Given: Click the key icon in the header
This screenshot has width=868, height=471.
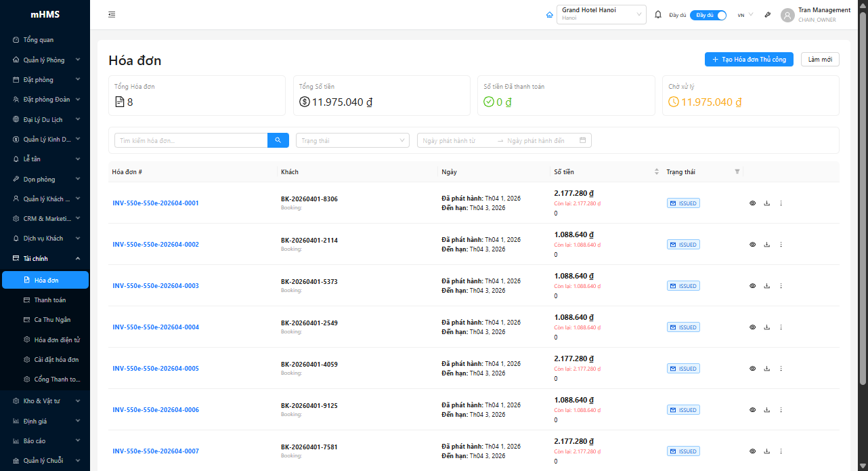Looking at the screenshot, I should pos(768,15).
